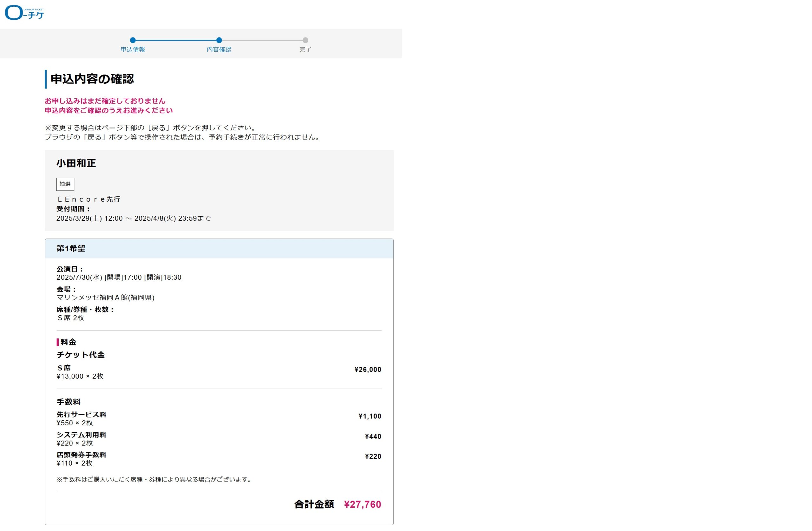Select the ¥440 system fee amount
The height and width of the screenshot is (531, 812).
point(373,436)
